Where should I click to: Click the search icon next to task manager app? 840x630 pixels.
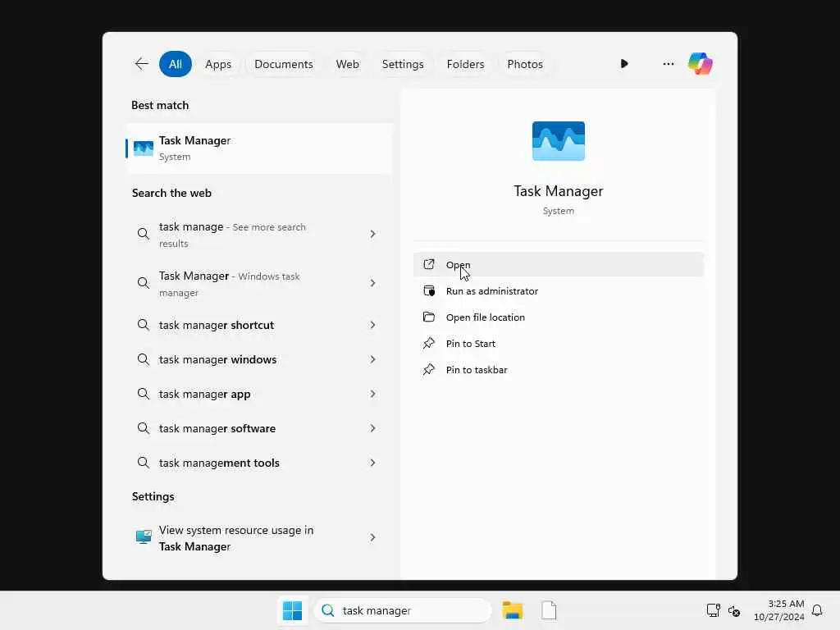pyautogui.click(x=143, y=394)
